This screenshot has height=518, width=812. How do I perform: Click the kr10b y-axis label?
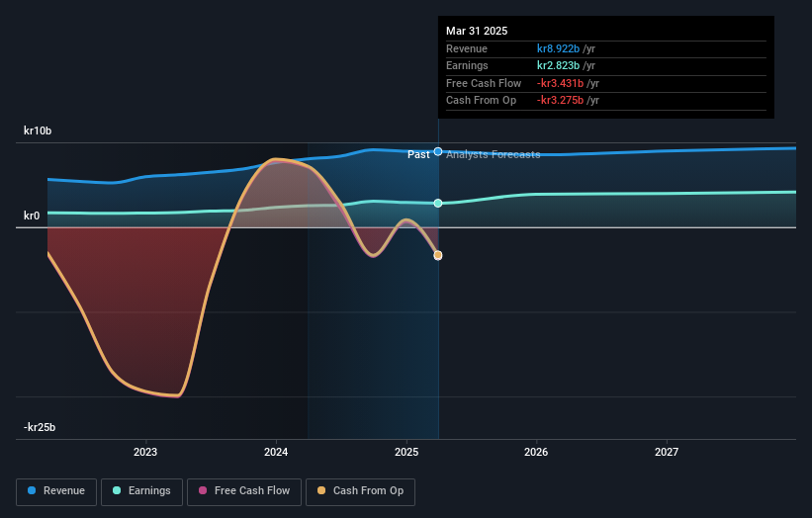38,130
